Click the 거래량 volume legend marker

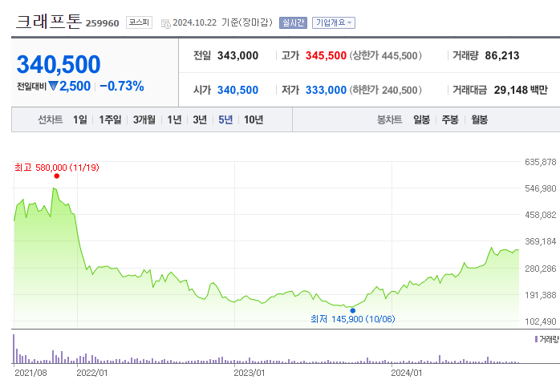coord(536,339)
